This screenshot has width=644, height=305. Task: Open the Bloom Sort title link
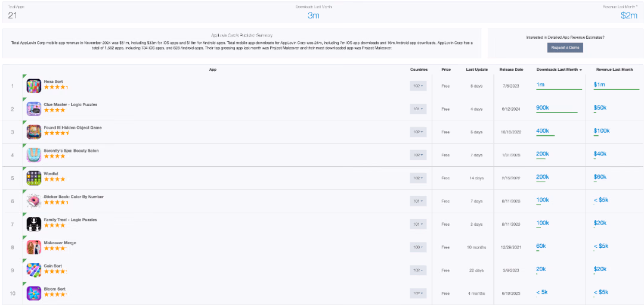click(x=55, y=288)
